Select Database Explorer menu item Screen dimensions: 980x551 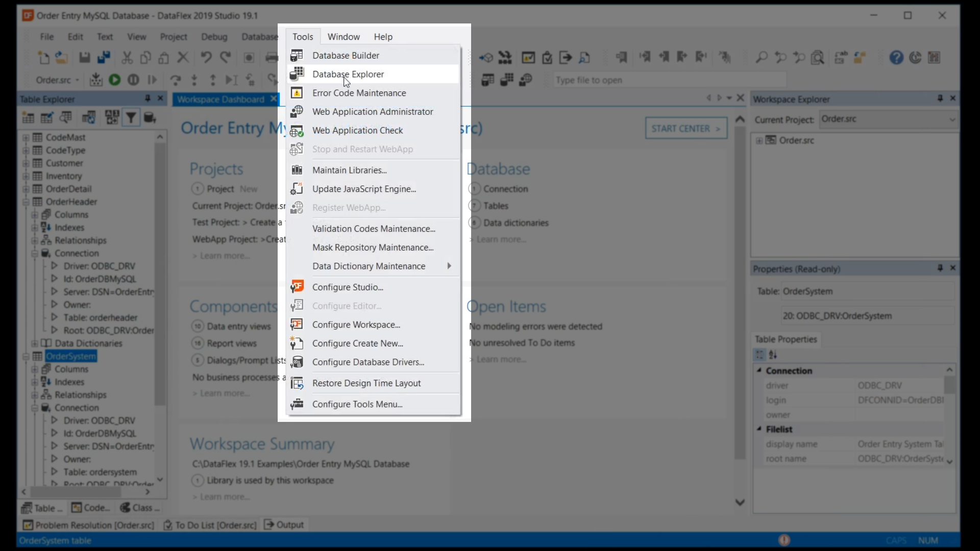coord(348,74)
